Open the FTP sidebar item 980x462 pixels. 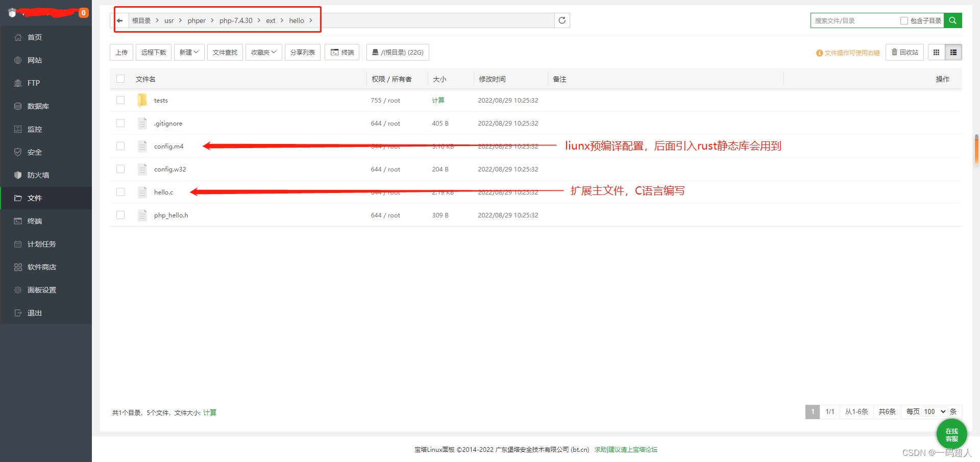tap(46, 83)
